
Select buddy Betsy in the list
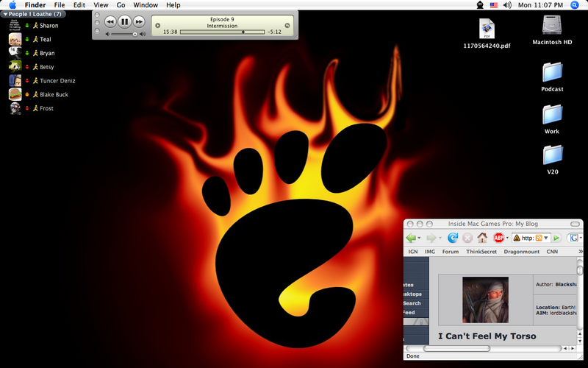47,67
